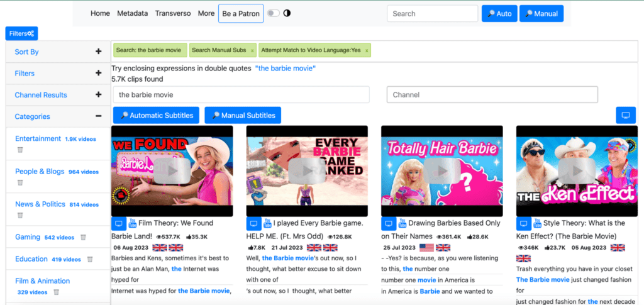Screen dimensions: 644x305
Task: Click the blue Filters button with gears
Action: [21, 34]
